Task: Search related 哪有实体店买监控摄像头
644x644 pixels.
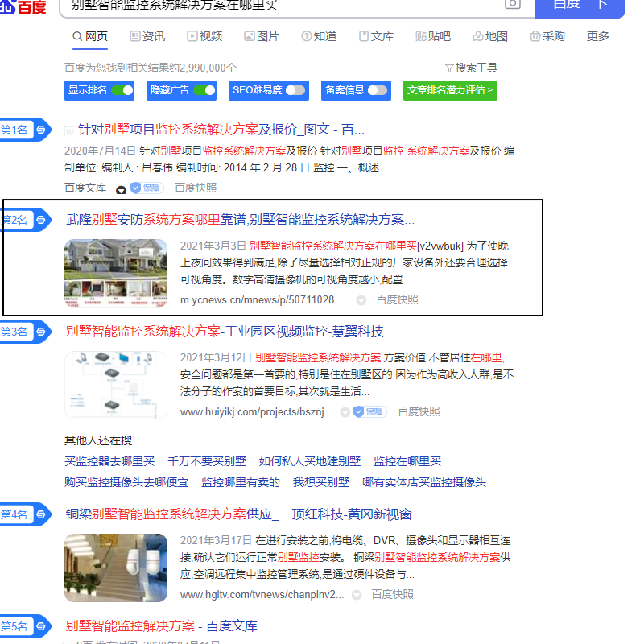Action: click(x=424, y=482)
